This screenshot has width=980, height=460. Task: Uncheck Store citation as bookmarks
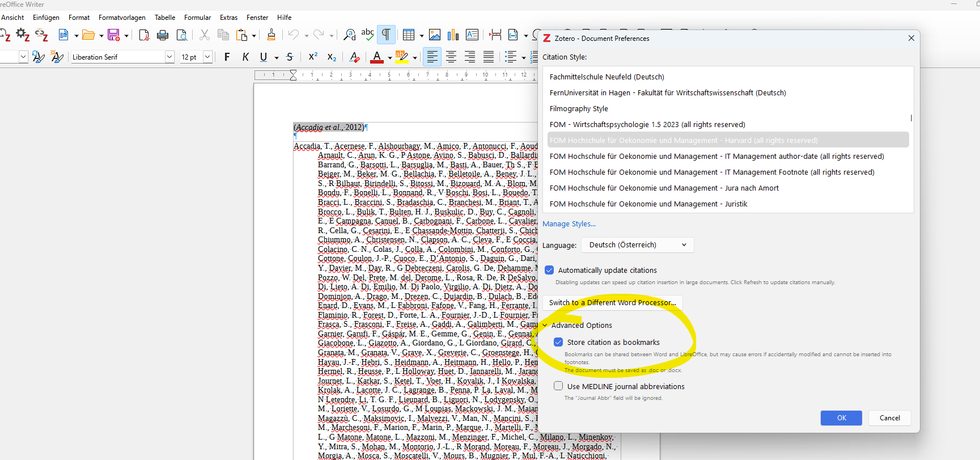coord(558,342)
